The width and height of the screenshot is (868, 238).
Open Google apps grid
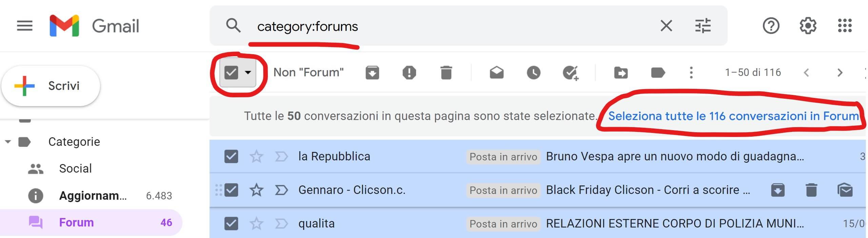tap(845, 26)
